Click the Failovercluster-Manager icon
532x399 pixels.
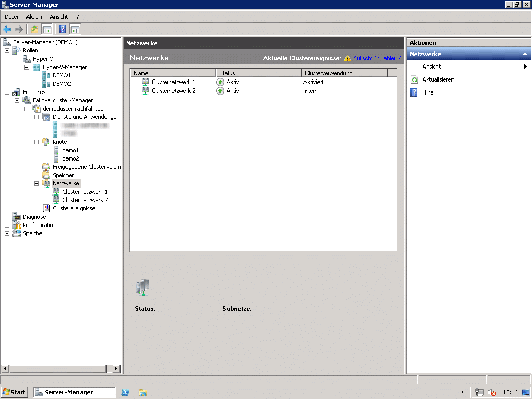(26, 100)
